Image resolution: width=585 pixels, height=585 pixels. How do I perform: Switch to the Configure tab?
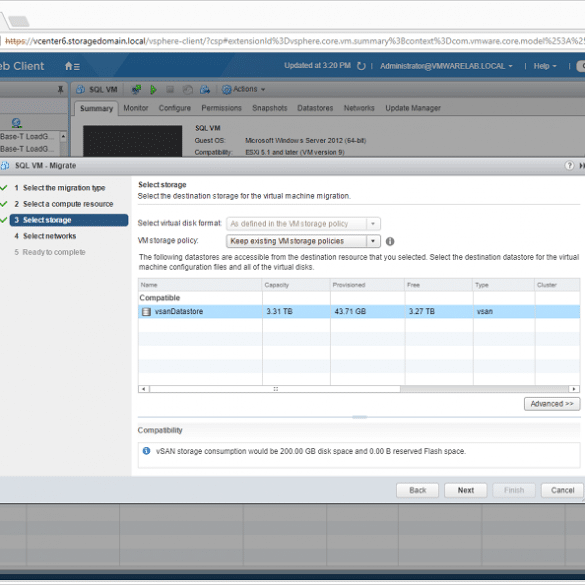175,108
